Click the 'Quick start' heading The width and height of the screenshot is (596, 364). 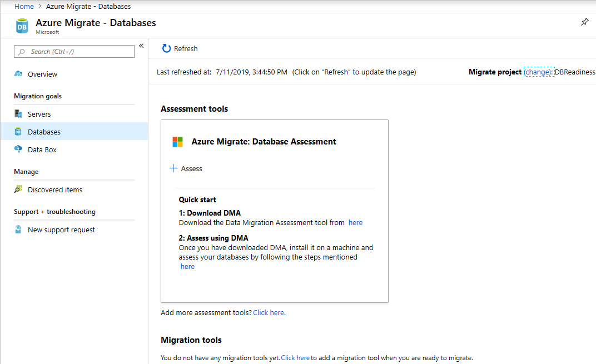tap(197, 200)
